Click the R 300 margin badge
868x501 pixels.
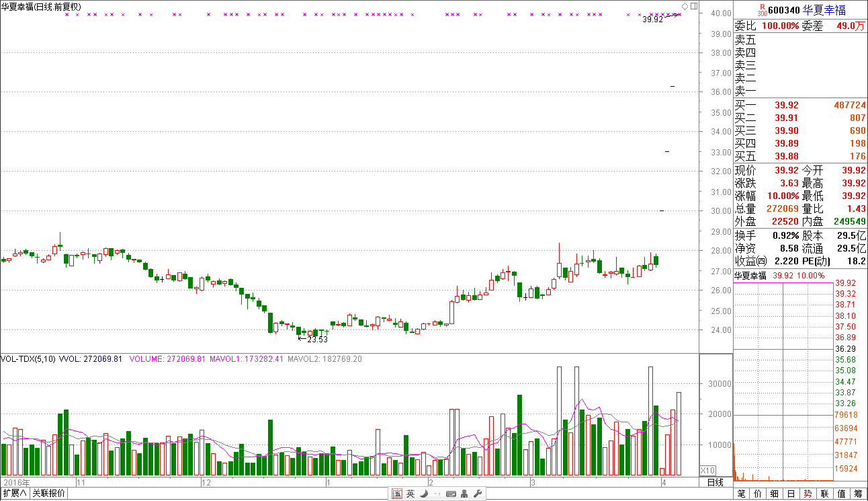coord(761,9)
